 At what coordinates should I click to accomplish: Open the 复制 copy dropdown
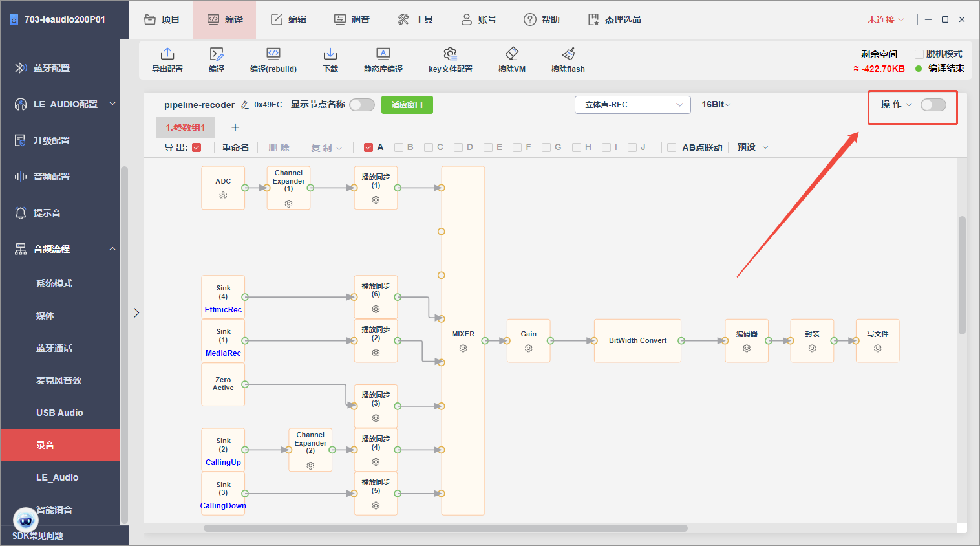click(326, 148)
